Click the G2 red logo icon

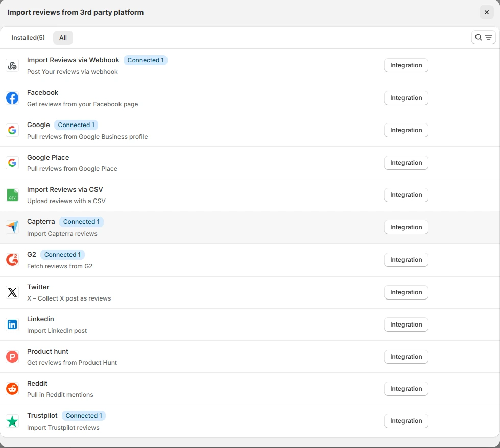(12, 260)
